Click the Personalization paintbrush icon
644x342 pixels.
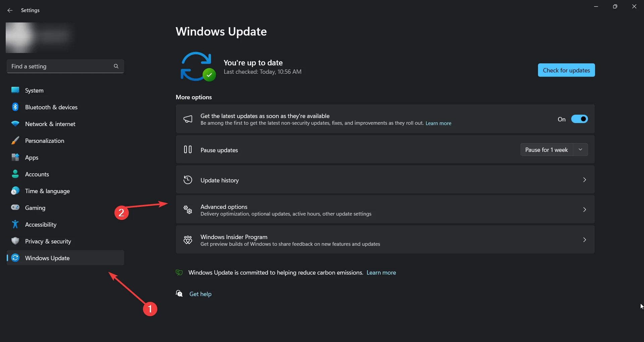tap(15, 140)
